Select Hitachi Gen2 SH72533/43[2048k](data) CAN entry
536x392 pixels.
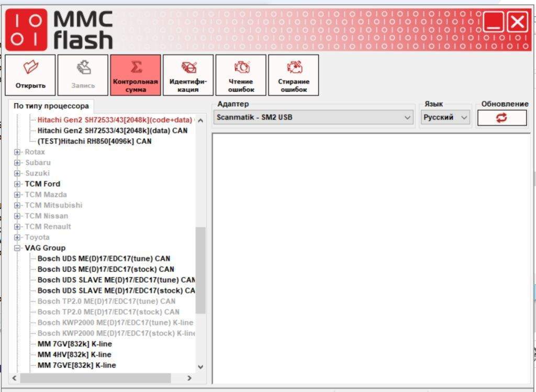pyautogui.click(x=113, y=130)
